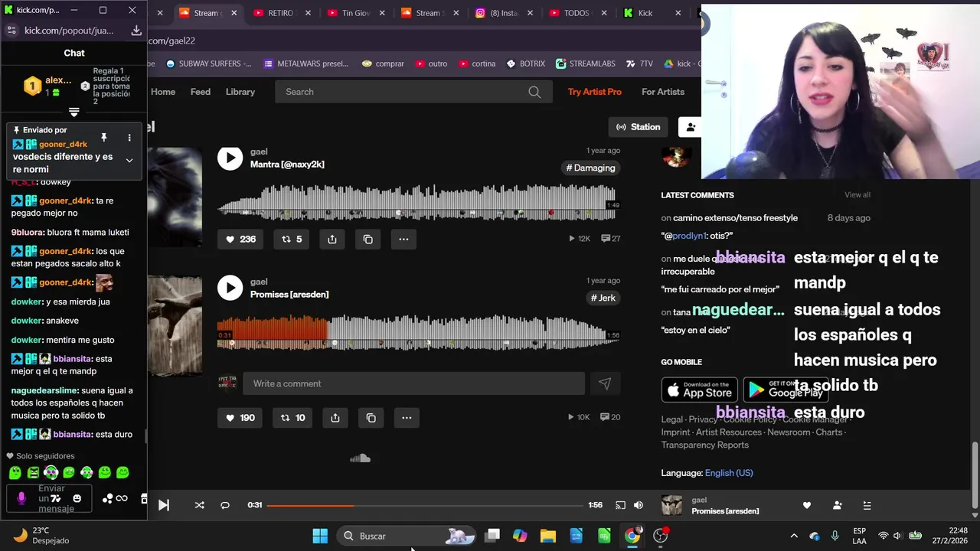Image resolution: width=980 pixels, height=551 pixels.
Task: Open the BOTRIX bookmark
Action: pyautogui.click(x=526, y=64)
